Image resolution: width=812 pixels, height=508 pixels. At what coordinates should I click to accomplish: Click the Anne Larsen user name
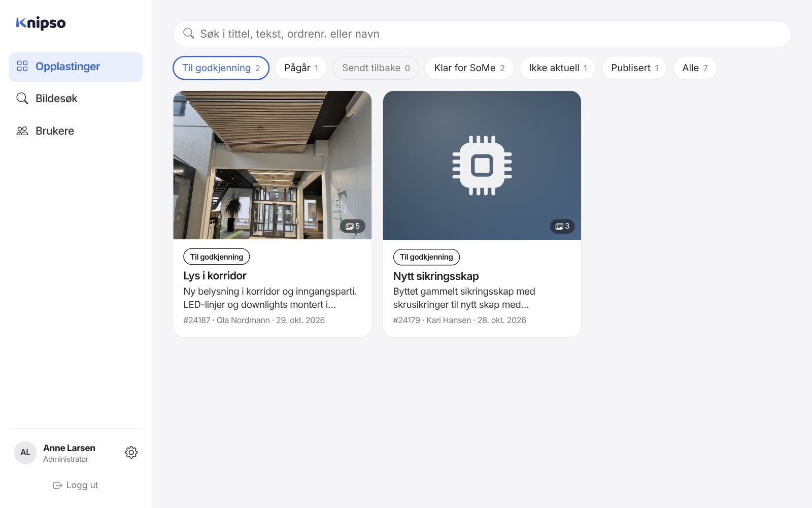(x=69, y=448)
